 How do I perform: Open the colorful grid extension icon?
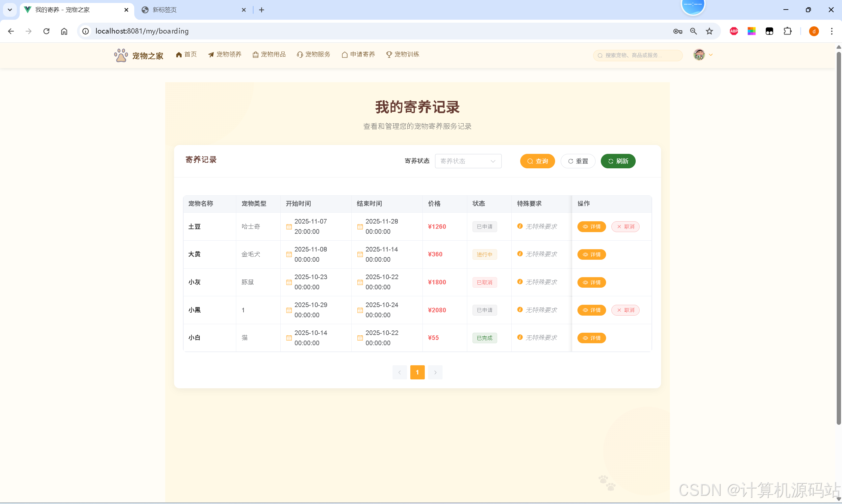(x=752, y=31)
